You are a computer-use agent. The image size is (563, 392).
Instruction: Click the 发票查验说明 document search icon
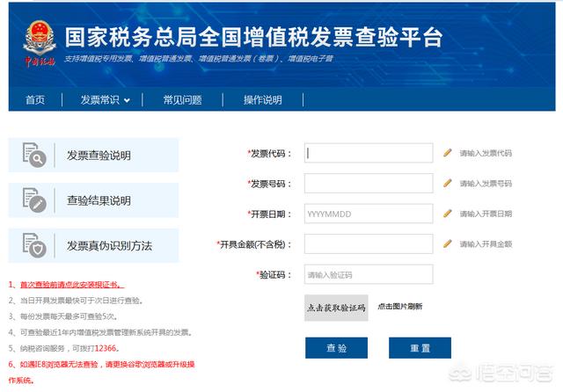tap(34, 155)
